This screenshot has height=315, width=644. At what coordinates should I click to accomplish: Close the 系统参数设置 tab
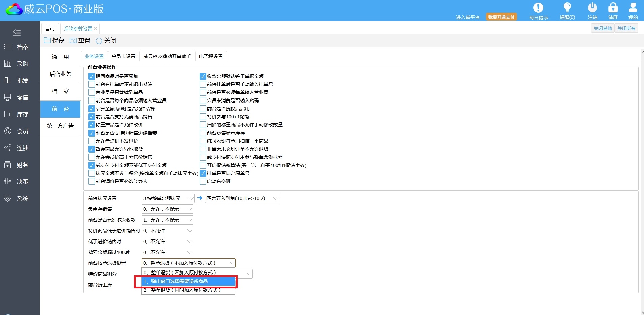pyautogui.click(x=96, y=29)
